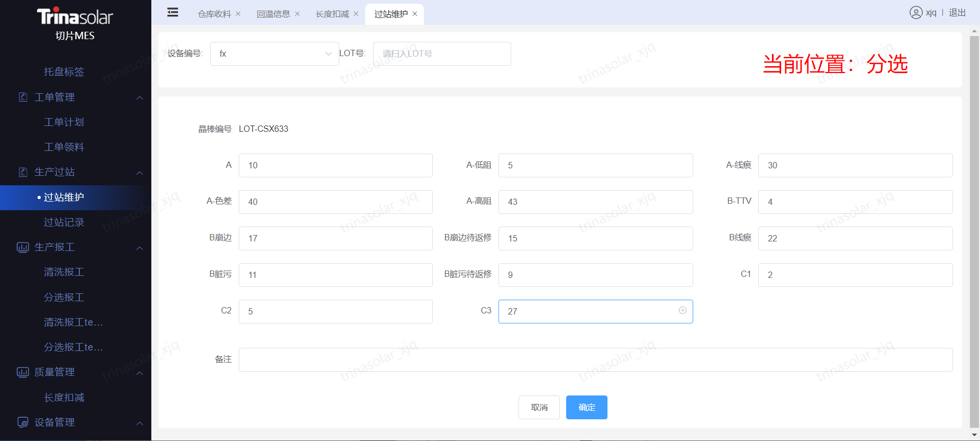
Task: Switch to the 长度扣减 tab
Action: coord(332,14)
